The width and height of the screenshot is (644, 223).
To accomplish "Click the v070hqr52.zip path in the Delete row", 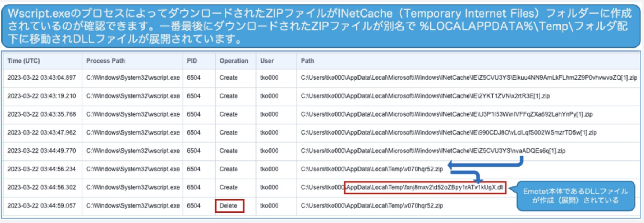I will pos(372,205).
